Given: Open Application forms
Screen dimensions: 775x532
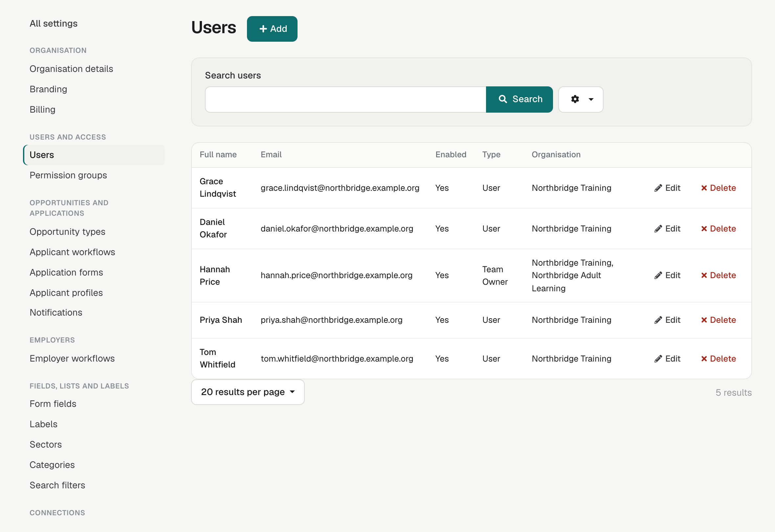Looking at the screenshot, I should coord(66,273).
